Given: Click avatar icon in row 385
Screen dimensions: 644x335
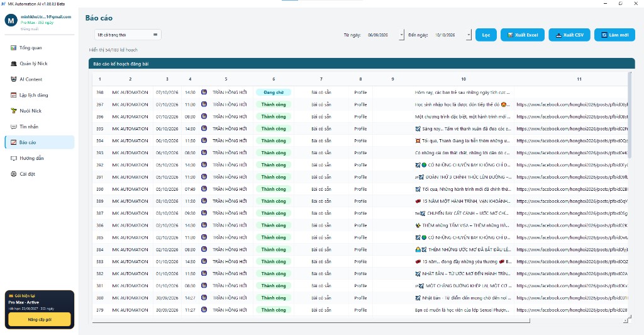Looking at the screenshot, I should [204, 237].
